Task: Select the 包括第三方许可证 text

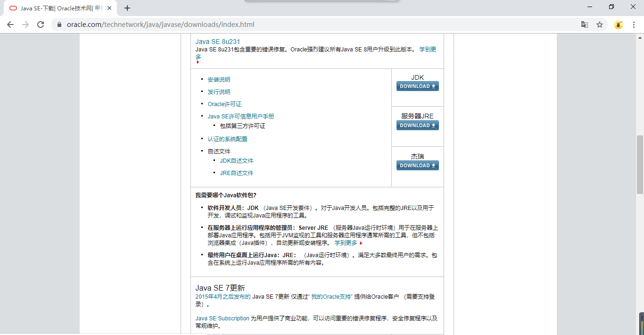Action: [242, 126]
